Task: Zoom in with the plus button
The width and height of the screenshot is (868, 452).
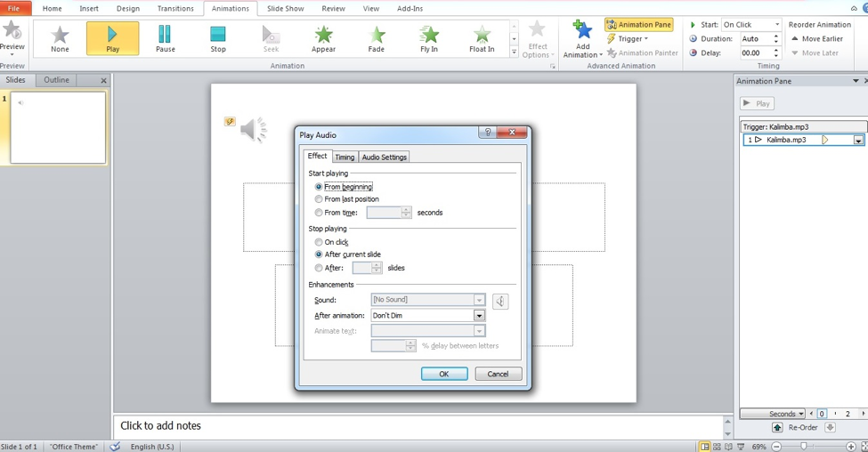Action: (x=851, y=447)
